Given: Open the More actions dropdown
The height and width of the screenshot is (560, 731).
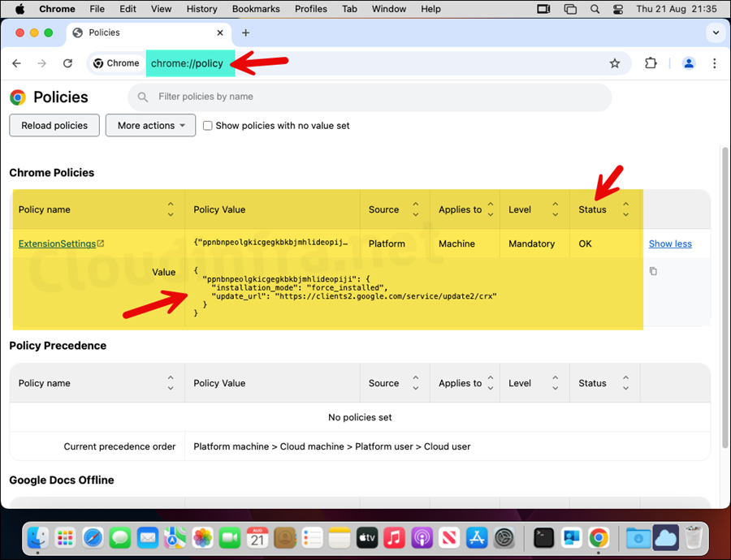Looking at the screenshot, I should (150, 126).
